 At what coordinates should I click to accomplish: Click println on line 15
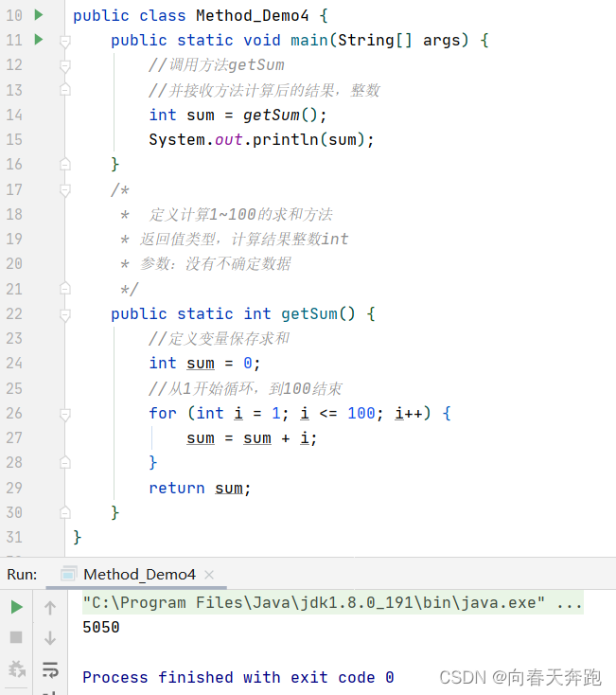(286, 139)
